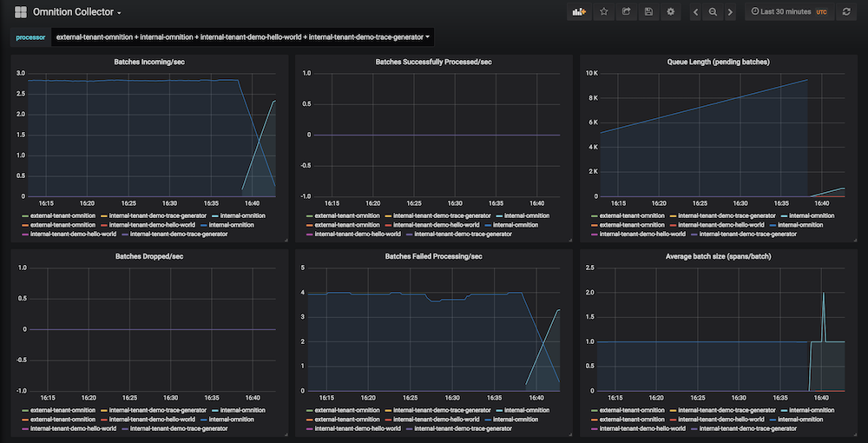Shift time range back with left arrow
The image size is (868, 443).
pos(695,12)
